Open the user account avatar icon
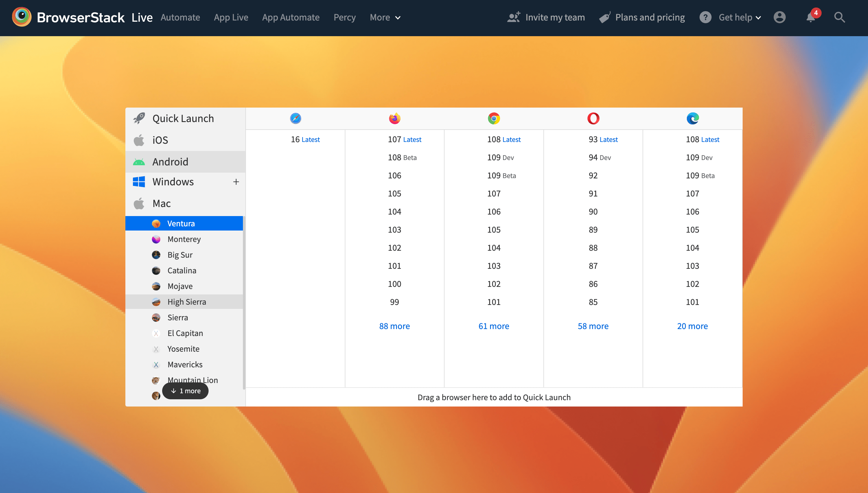 pos(779,17)
